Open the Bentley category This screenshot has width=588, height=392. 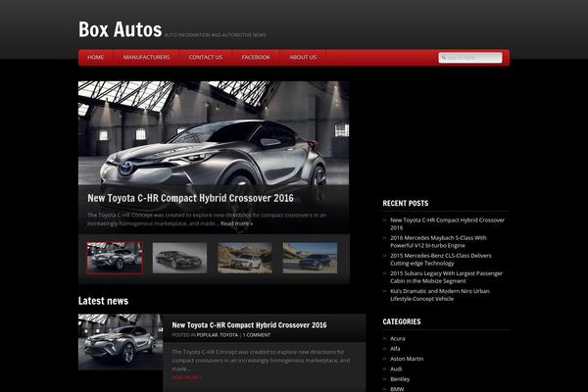(x=400, y=379)
